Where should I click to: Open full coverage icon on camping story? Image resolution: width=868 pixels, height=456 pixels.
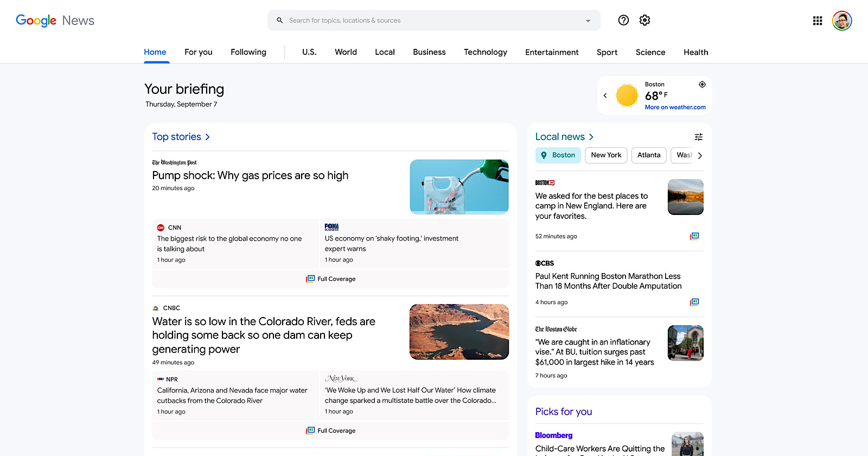[694, 236]
